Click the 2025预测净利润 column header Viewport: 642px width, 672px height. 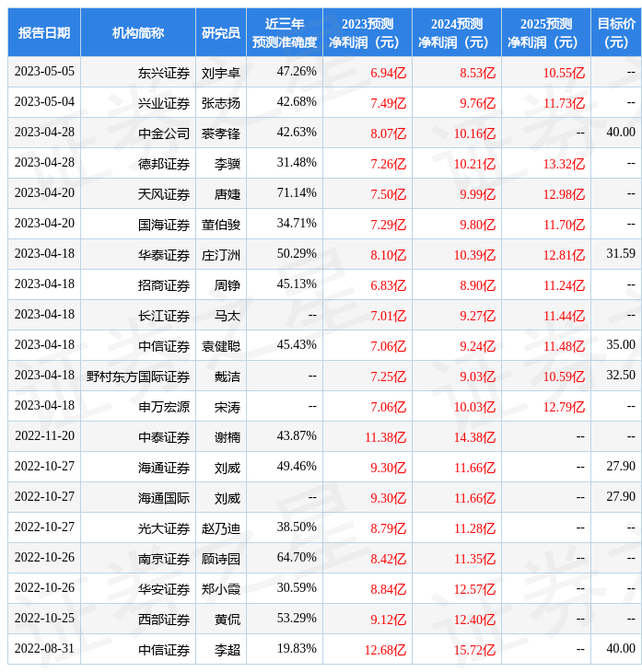tap(545, 32)
